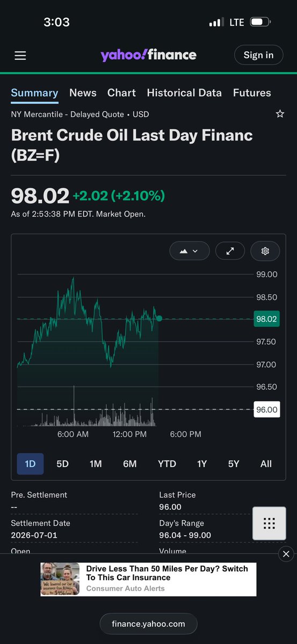Tap the Sign in button

[x=258, y=55]
